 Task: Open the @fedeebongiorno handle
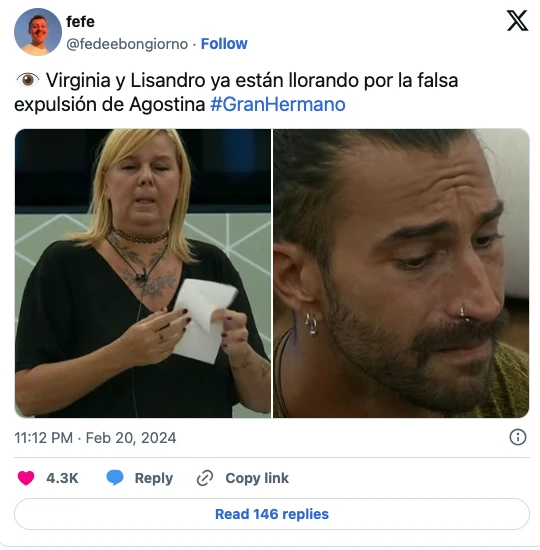tap(127, 44)
